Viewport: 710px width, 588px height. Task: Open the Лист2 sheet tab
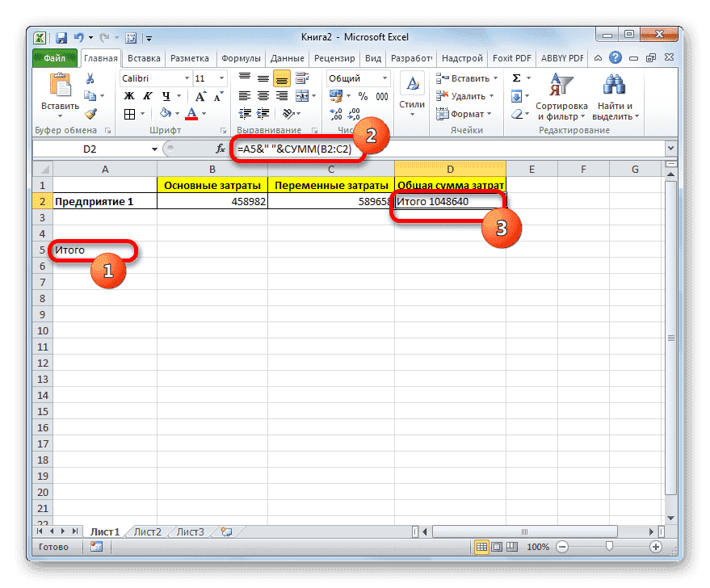(x=147, y=531)
